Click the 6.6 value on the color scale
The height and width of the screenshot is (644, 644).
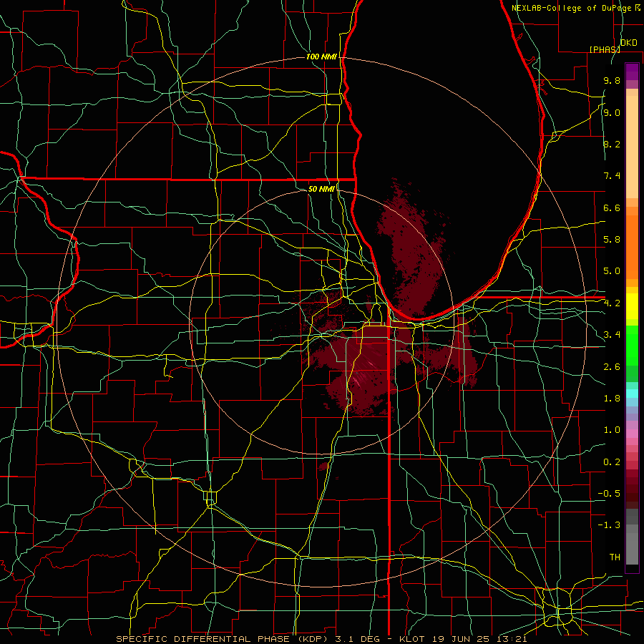click(612, 208)
